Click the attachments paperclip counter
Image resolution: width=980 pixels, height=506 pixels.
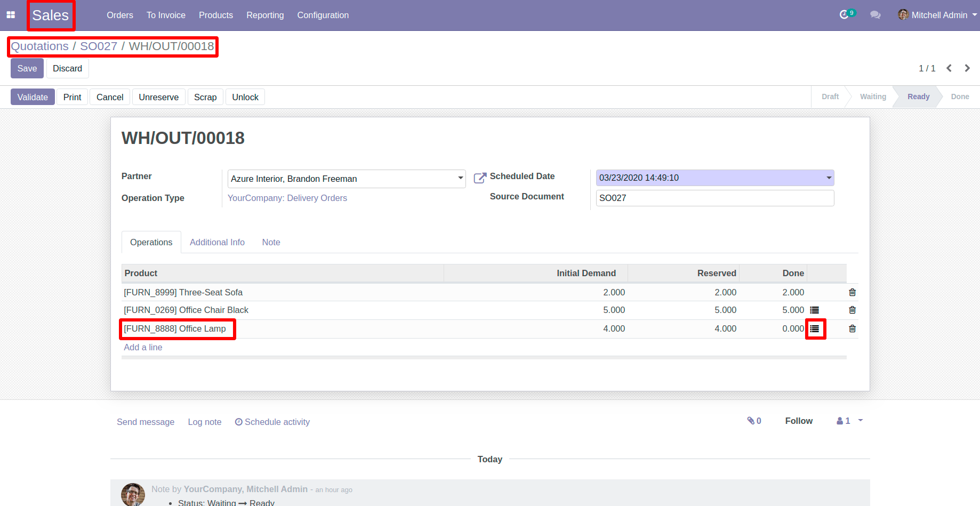pos(754,421)
